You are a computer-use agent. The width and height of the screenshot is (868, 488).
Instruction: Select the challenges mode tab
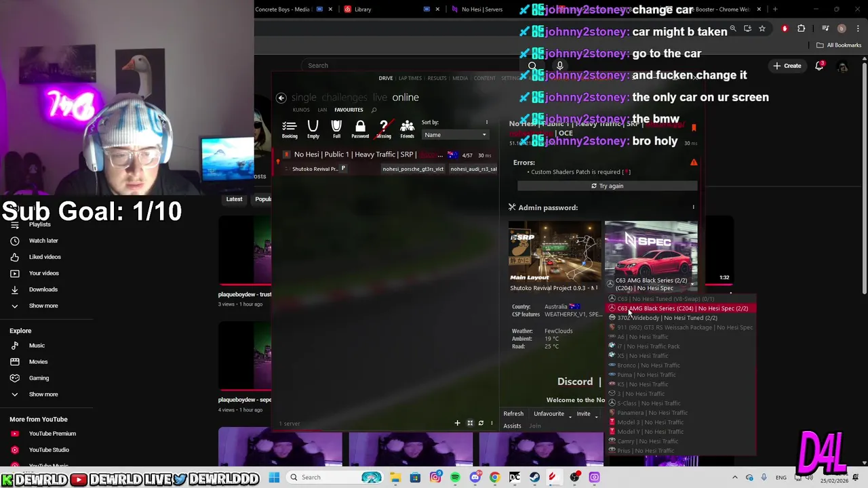point(344,98)
